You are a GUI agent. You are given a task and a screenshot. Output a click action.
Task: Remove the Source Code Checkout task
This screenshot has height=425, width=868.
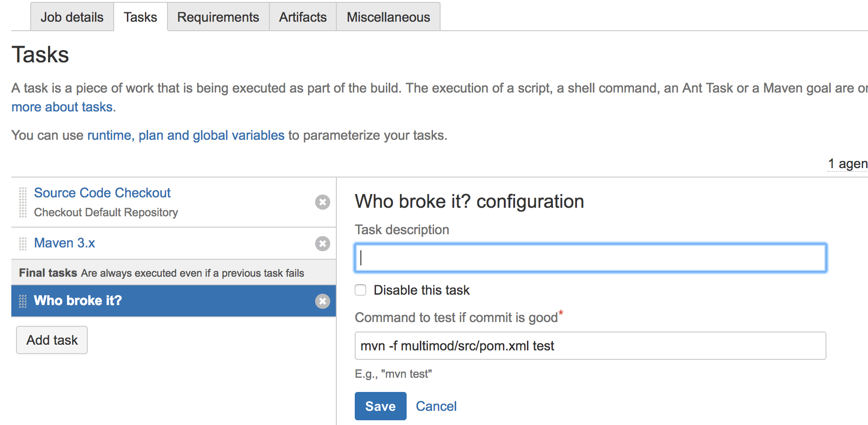coord(322,202)
